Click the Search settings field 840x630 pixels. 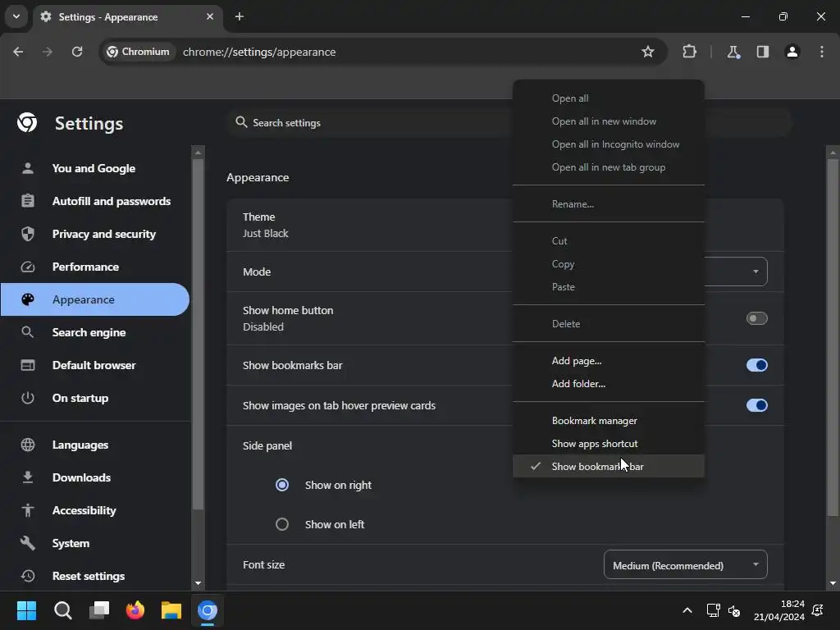370,123
